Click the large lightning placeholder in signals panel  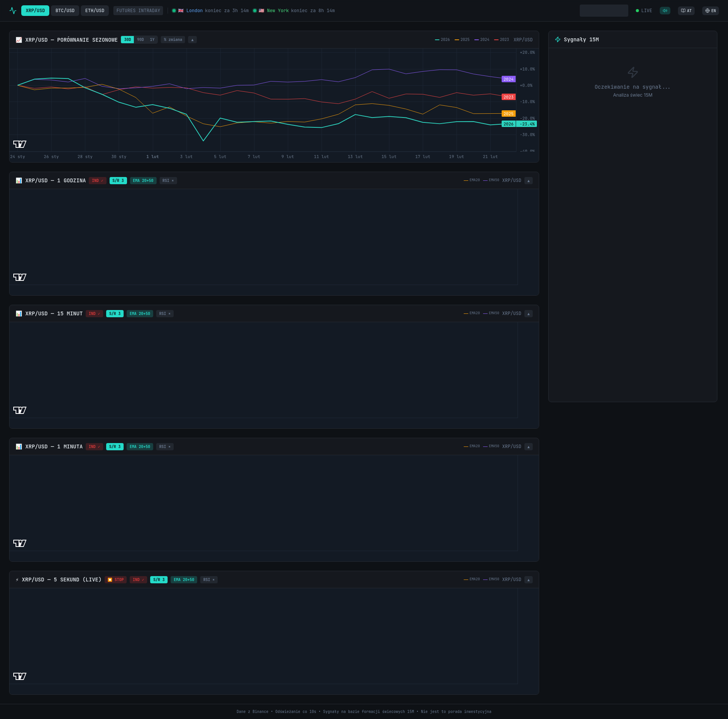click(632, 72)
